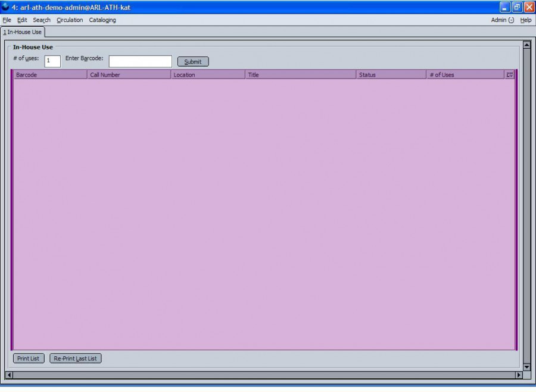Focus the Enter Barcode input field
Screen dimensions: 536x392
coord(140,61)
